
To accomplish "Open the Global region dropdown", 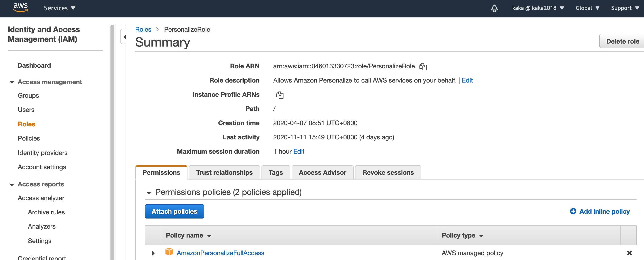I will [587, 8].
